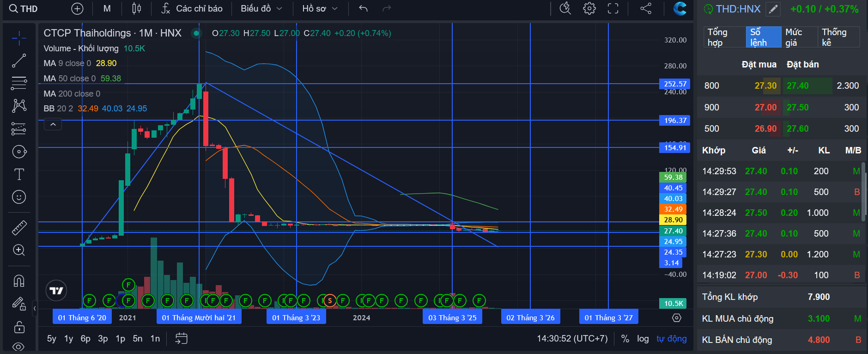Image resolution: width=868 pixels, height=354 pixels.
Task: Open the price scale settings gear icon
Action: [x=677, y=318]
